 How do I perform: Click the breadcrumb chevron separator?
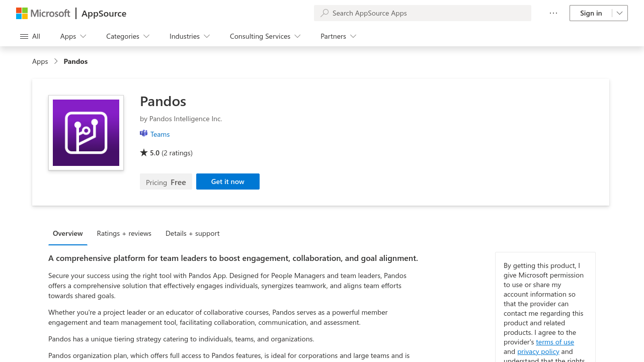pos(56,61)
